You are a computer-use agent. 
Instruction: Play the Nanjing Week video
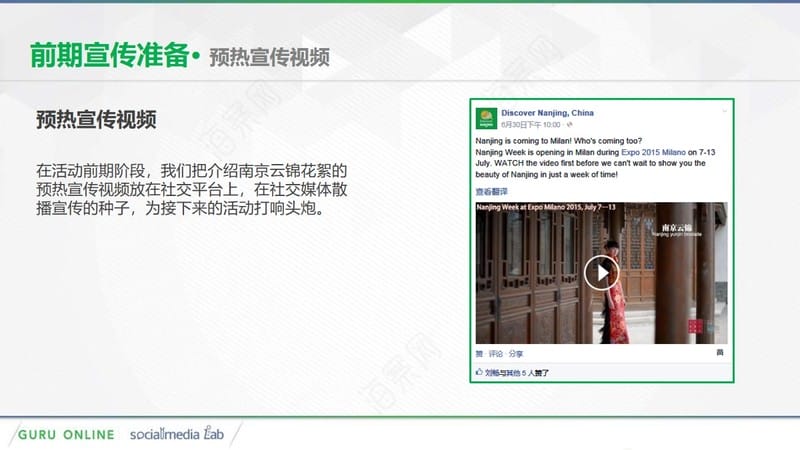tap(602, 273)
